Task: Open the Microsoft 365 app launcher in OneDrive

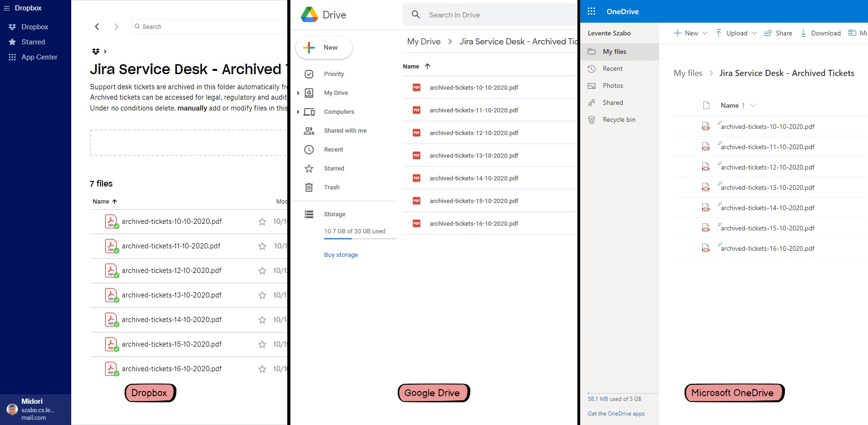Action: (591, 11)
